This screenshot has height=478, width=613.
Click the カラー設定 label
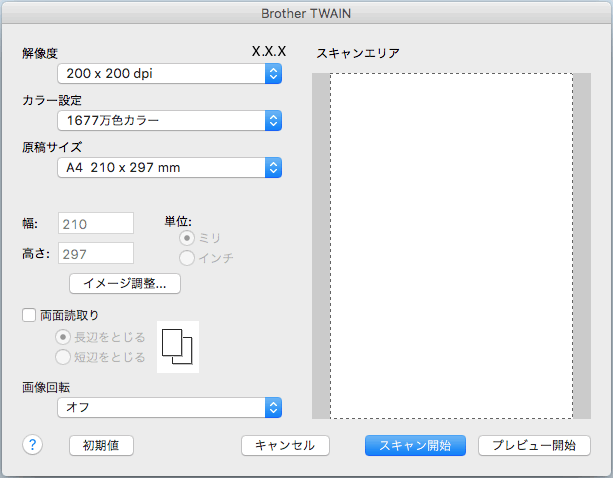coord(52,100)
